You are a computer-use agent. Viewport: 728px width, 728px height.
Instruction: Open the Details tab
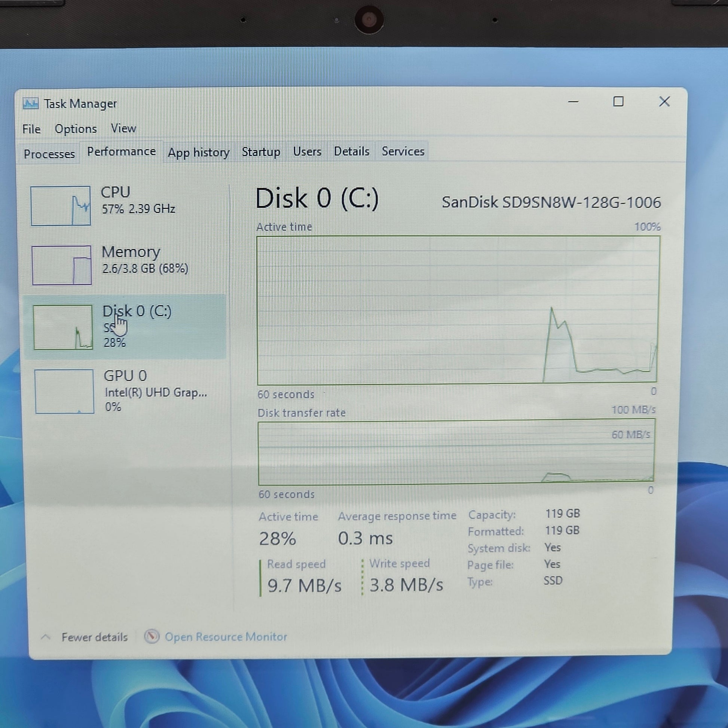tap(351, 152)
